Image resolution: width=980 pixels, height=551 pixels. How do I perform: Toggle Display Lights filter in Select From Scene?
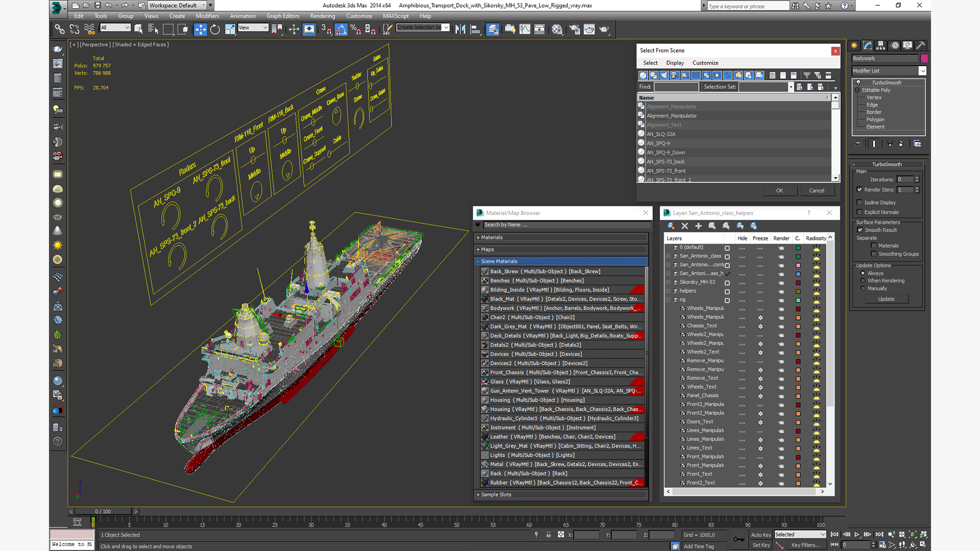(x=664, y=76)
